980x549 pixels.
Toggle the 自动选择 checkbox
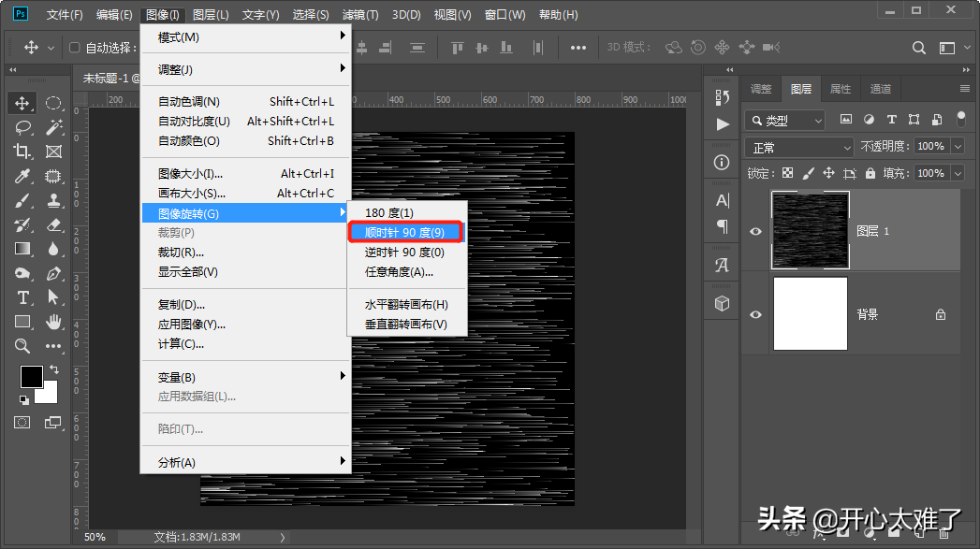tap(74, 48)
